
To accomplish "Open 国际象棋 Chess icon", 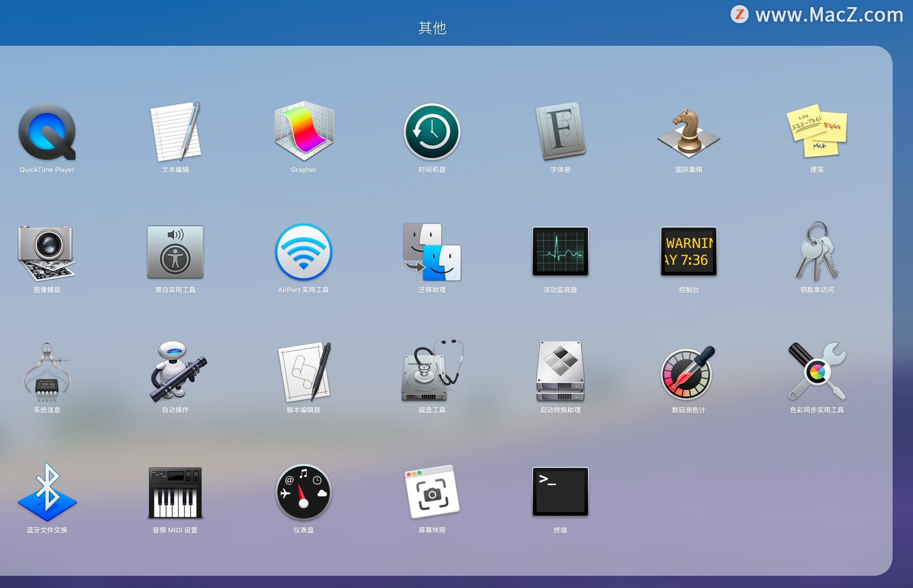I will [689, 132].
